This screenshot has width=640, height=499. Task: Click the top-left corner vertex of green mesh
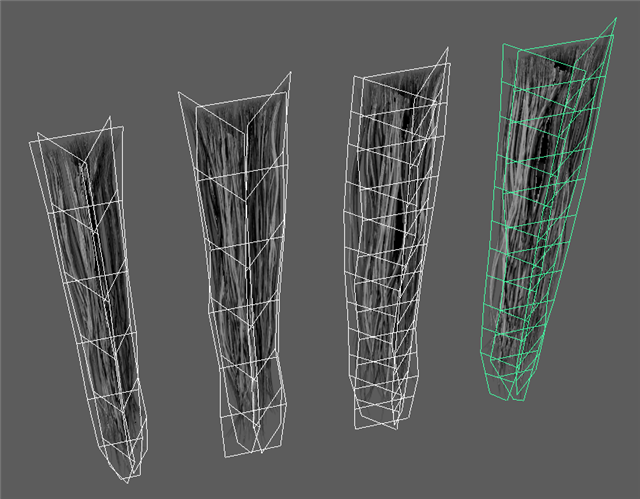500,49
